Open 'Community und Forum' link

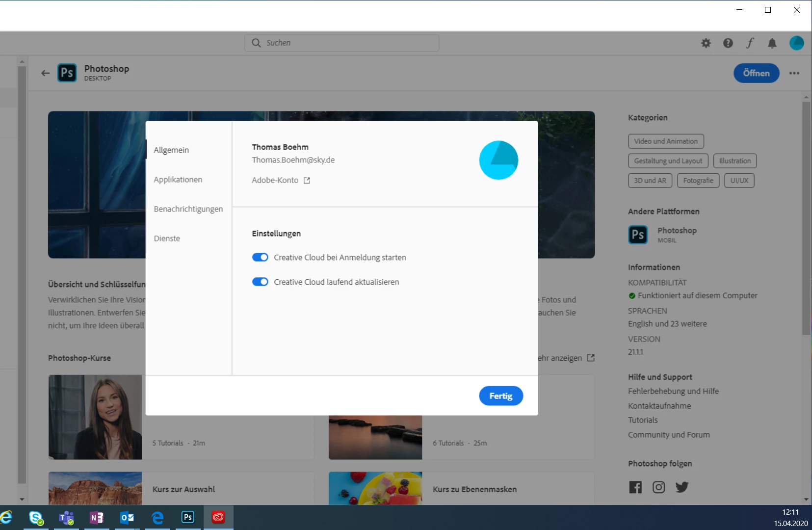tap(669, 435)
